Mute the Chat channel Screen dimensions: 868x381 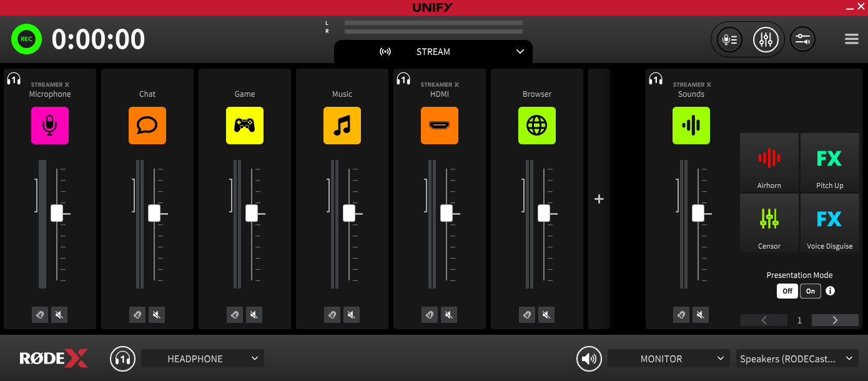[157, 315]
